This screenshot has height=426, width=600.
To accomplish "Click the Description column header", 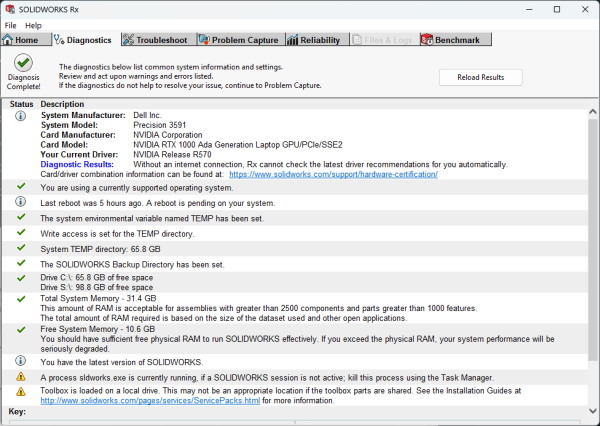I will 62,104.
